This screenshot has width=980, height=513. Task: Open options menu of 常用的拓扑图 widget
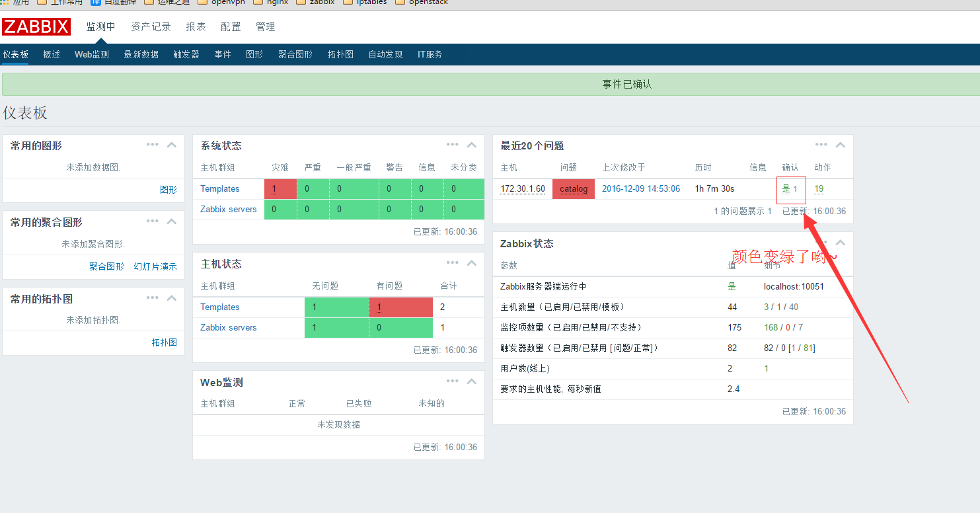(x=153, y=298)
